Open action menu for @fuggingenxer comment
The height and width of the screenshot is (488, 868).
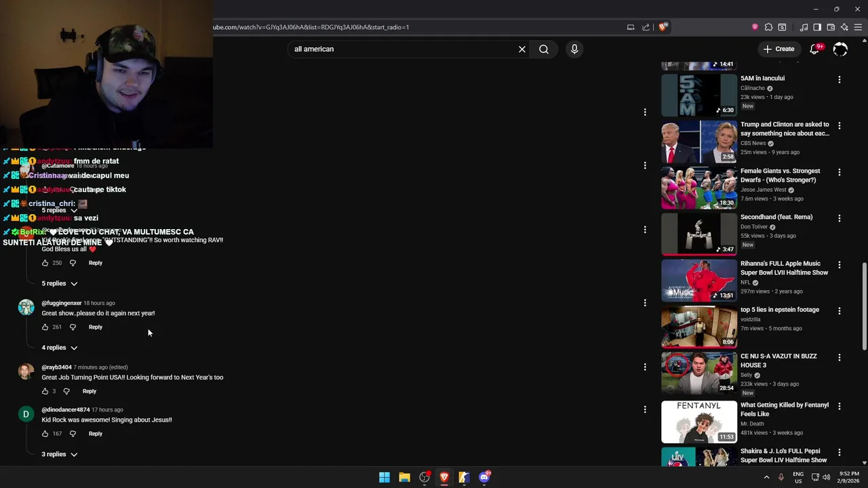tap(645, 303)
